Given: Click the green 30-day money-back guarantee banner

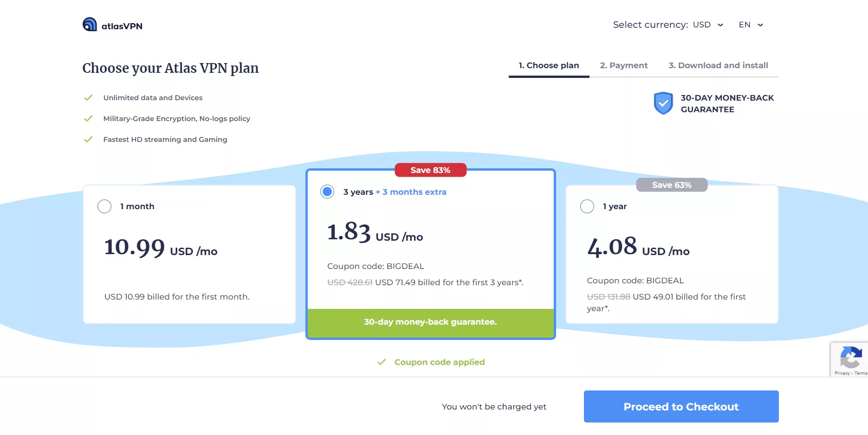Looking at the screenshot, I should 430,322.
